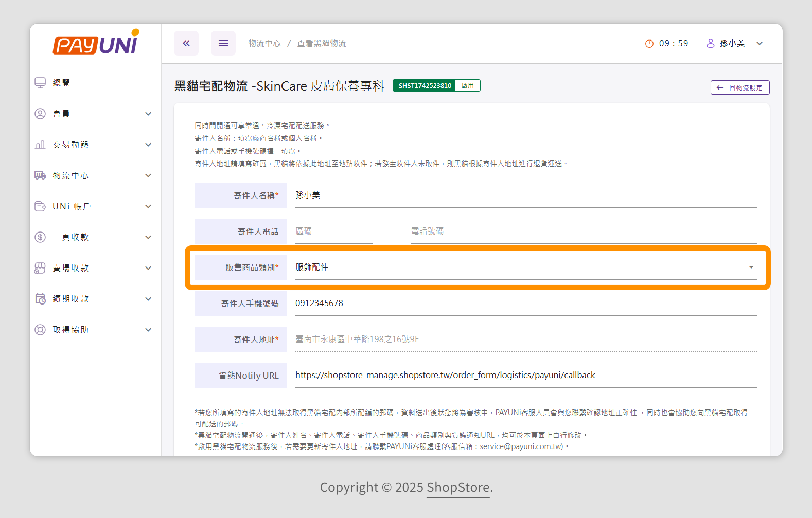Click 物流中心 breadcrumb link
The image size is (812, 518).
click(x=264, y=43)
